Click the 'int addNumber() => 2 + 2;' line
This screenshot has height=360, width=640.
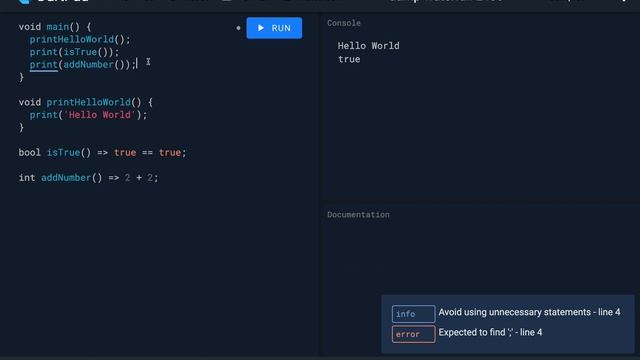pos(88,178)
